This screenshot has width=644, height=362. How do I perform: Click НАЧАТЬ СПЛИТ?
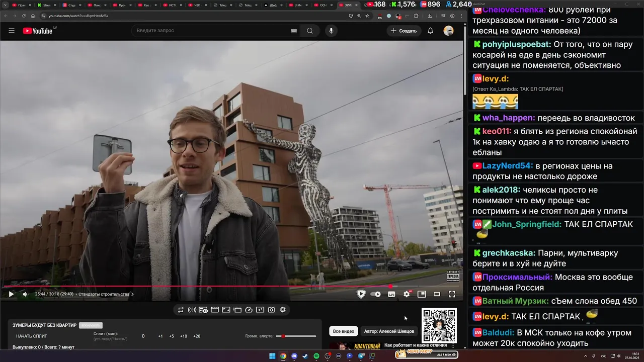32,336
